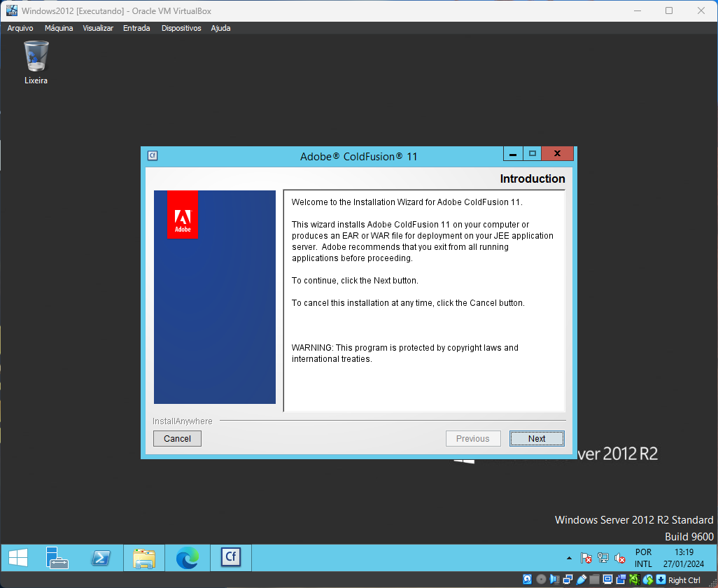Click the Action Center flag tray icon
The width and height of the screenshot is (718, 588).
[586, 558]
